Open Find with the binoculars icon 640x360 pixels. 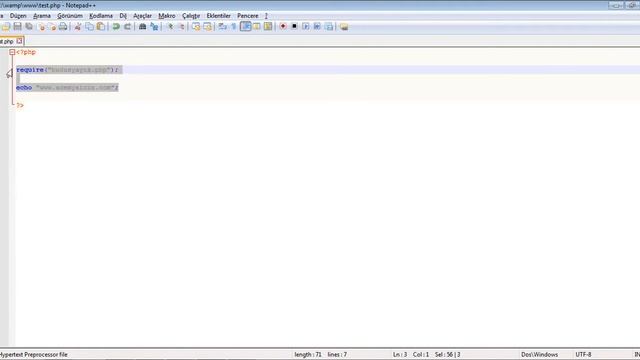click(x=142, y=27)
